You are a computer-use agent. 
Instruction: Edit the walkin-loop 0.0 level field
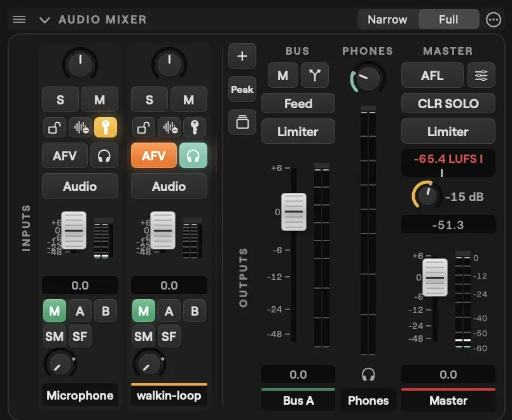(169, 286)
